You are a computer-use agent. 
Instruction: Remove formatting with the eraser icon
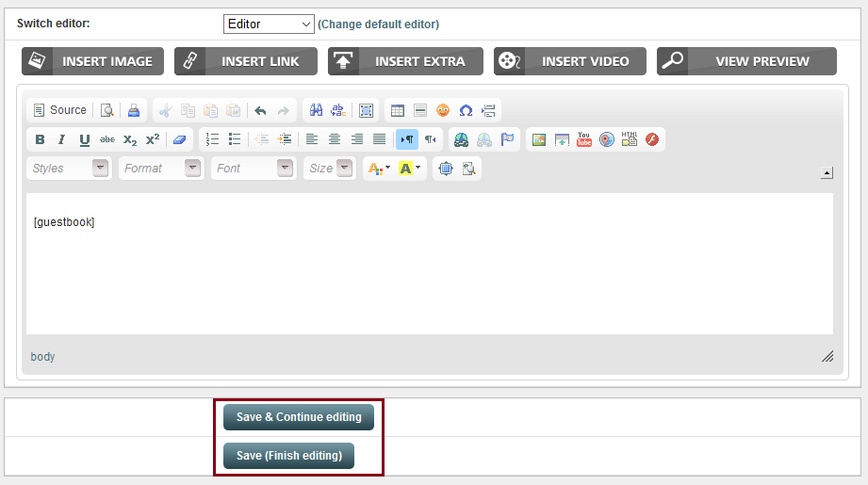click(179, 139)
